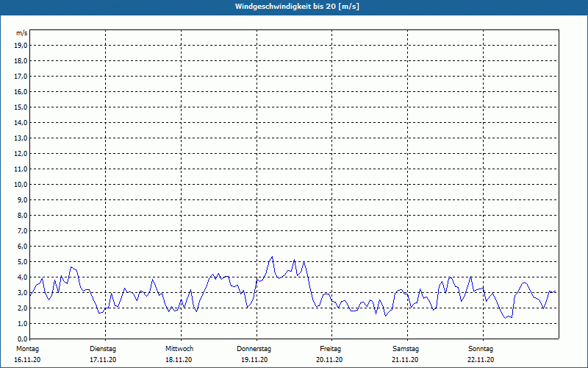Select the Samstag day label

pyautogui.click(x=406, y=348)
